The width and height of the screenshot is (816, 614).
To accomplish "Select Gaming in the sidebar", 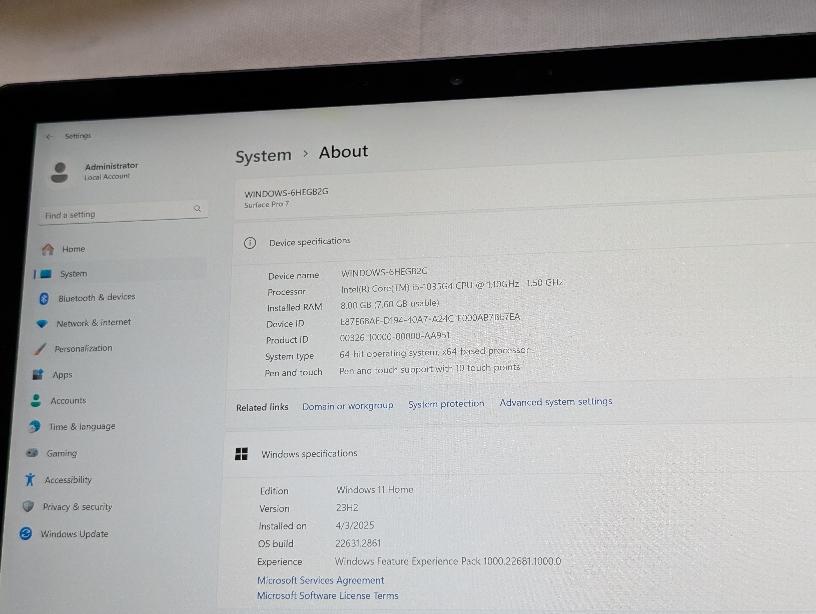I will (x=61, y=453).
